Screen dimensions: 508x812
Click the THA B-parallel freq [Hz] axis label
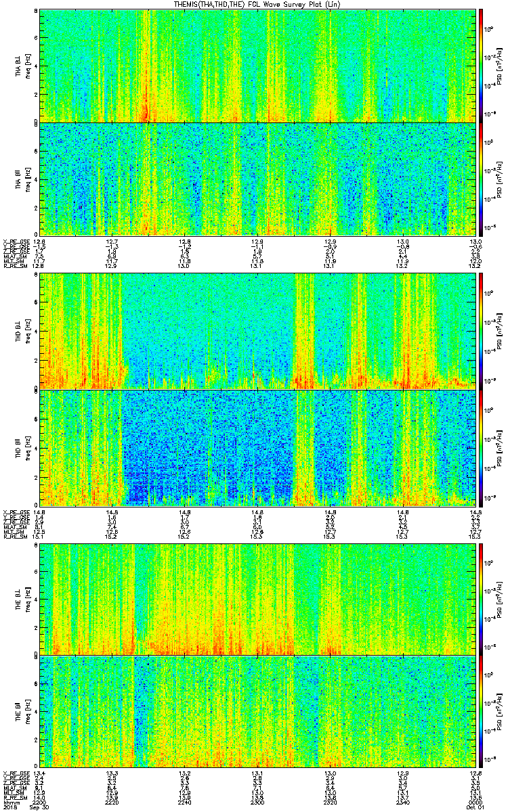coord(28,179)
